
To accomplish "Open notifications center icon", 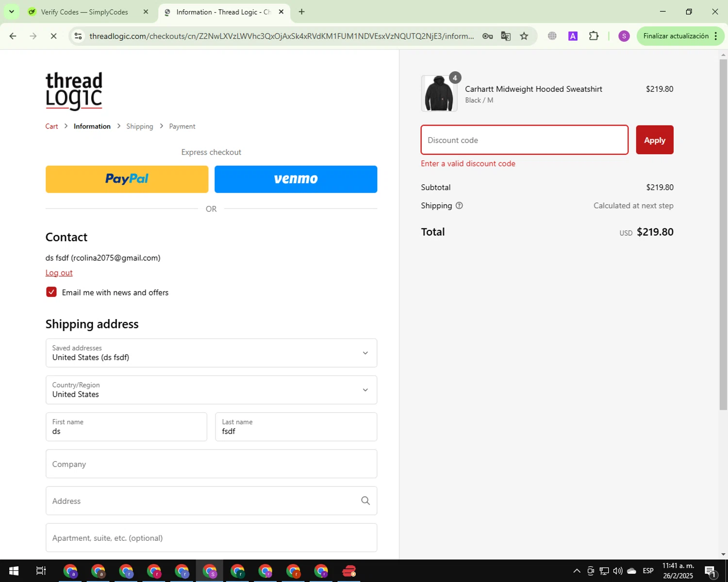I will (711, 571).
